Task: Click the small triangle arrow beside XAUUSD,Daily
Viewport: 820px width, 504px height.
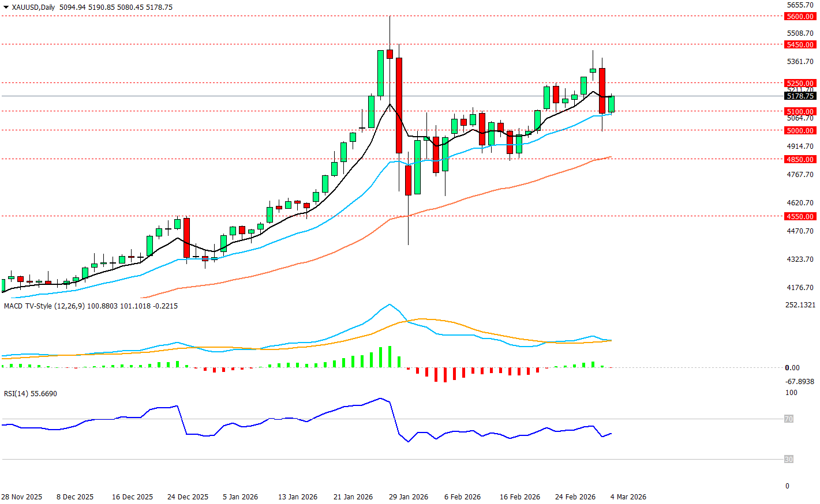Action: [x=6, y=7]
